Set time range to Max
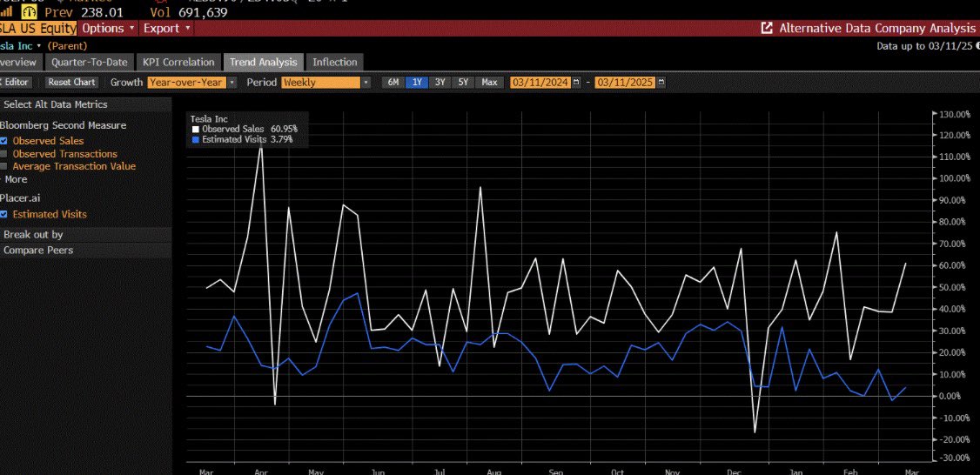This screenshot has width=980, height=475. coord(489,83)
